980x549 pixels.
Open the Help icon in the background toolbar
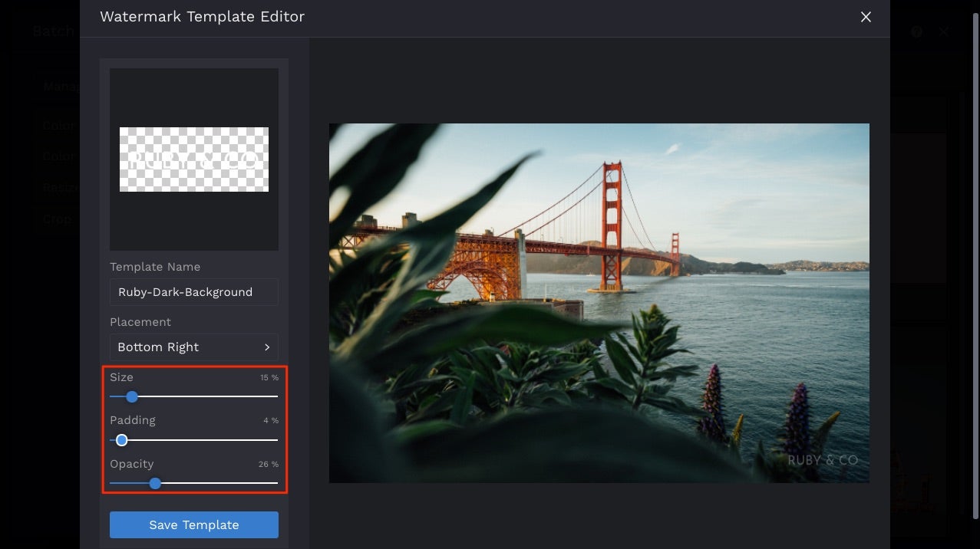pyautogui.click(x=916, y=31)
